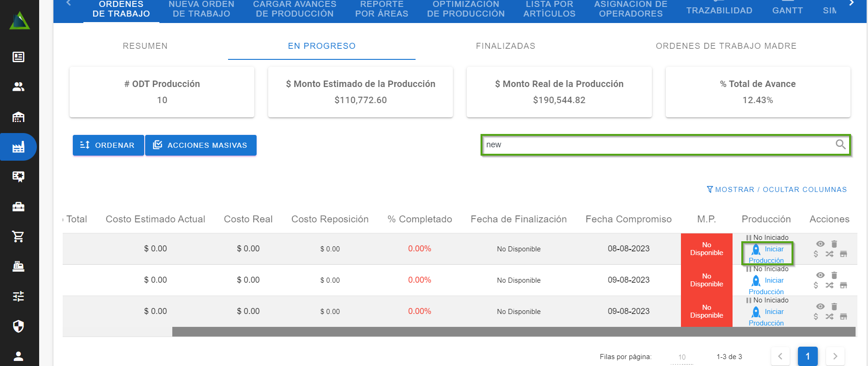Screen dimensions: 868x366
Task: Delete the first work order with trash icon
Action: (x=834, y=244)
